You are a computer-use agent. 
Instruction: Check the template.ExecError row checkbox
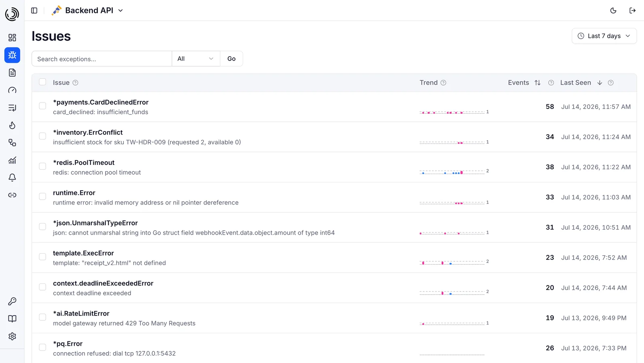point(42,256)
